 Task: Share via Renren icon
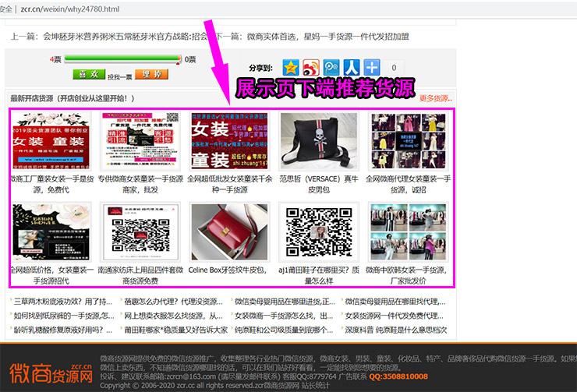pos(352,68)
